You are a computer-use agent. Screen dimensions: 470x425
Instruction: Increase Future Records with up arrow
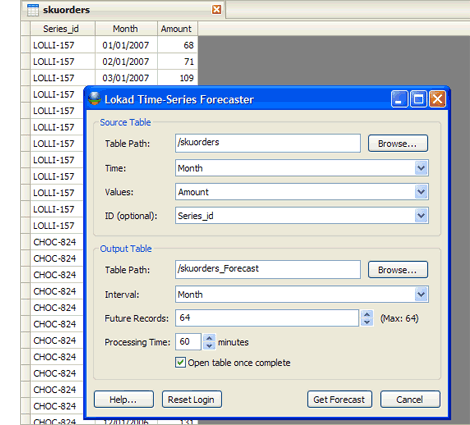367,314
